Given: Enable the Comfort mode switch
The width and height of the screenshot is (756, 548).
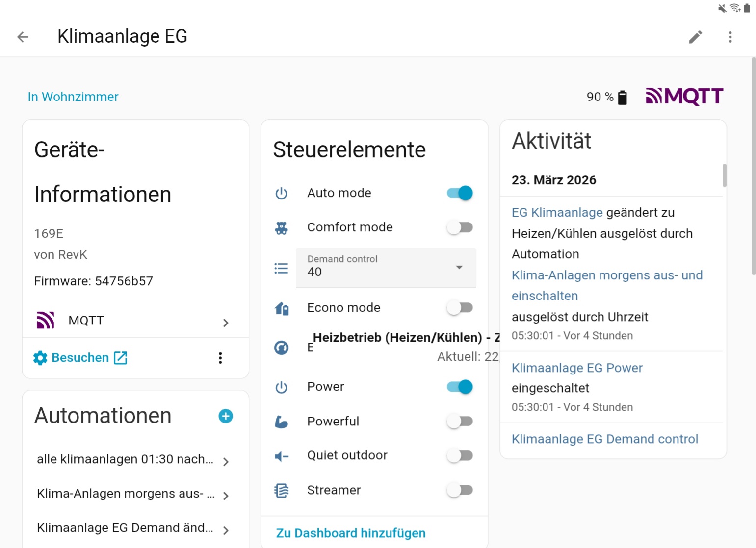Looking at the screenshot, I should pos(460,227).
